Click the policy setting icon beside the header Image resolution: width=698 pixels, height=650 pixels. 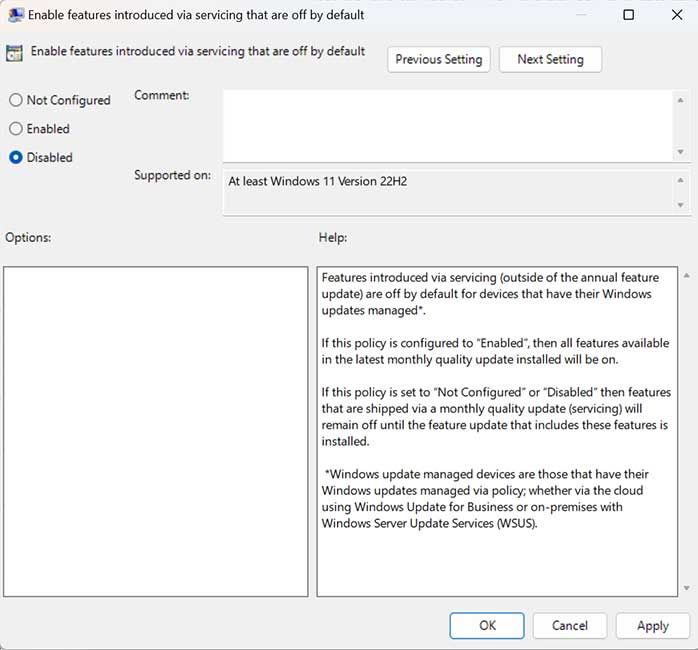coord(15,54)
